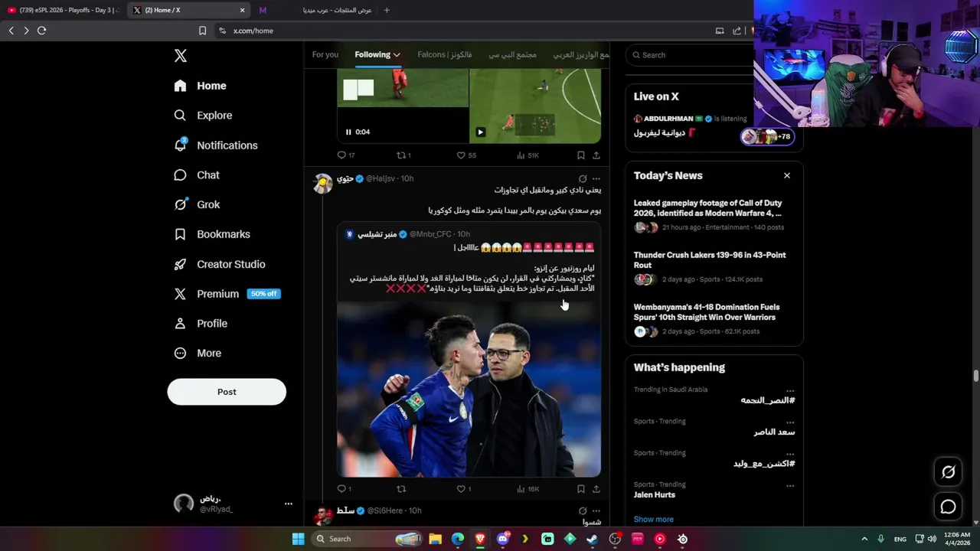980x551 pixels.
Task: Expand the Following tab dropdown chevron
Action: pyautogui.click(x=397, y=55)
